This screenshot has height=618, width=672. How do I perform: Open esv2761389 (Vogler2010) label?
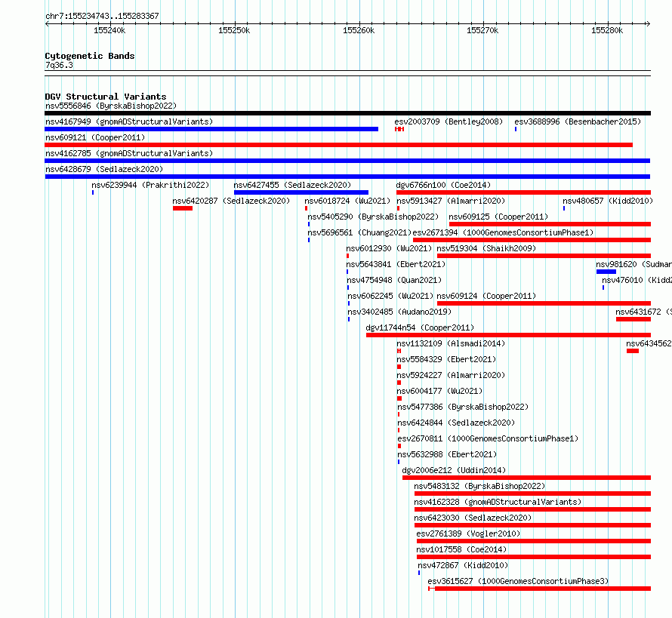tap(468, 533)
